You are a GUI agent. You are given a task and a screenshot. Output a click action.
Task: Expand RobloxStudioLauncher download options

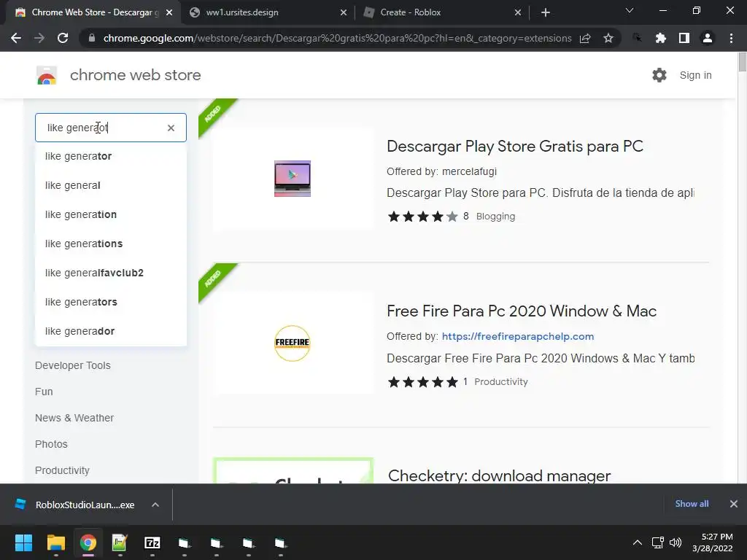click(x=155, y=505)
